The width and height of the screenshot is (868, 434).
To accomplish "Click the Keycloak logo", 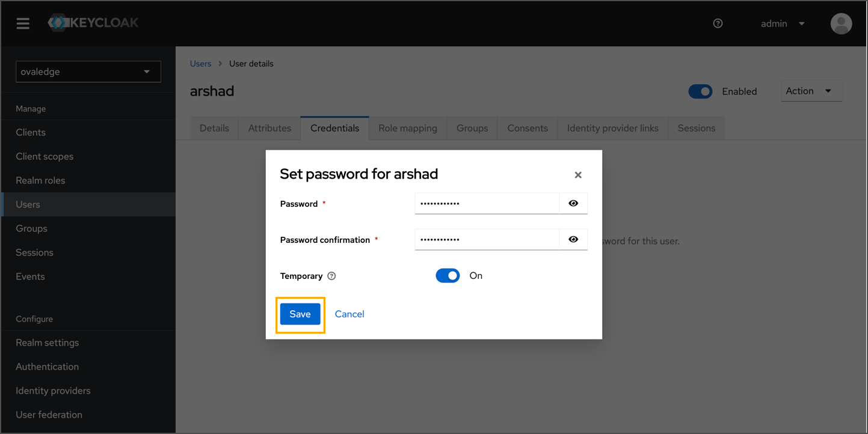I will pyautogui.click(x=93, y=23).
